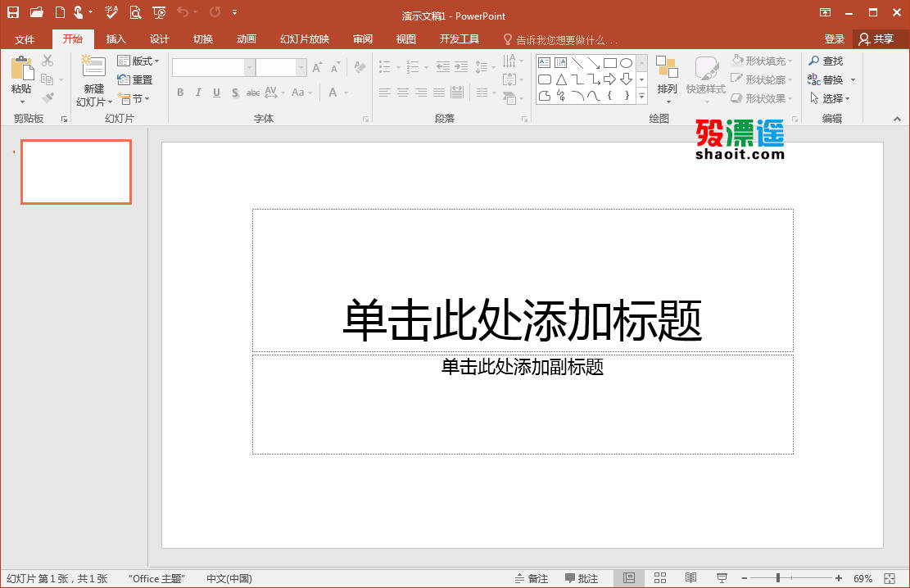
Task: Create a new blank presentation icon
Action: click(60, 11)
